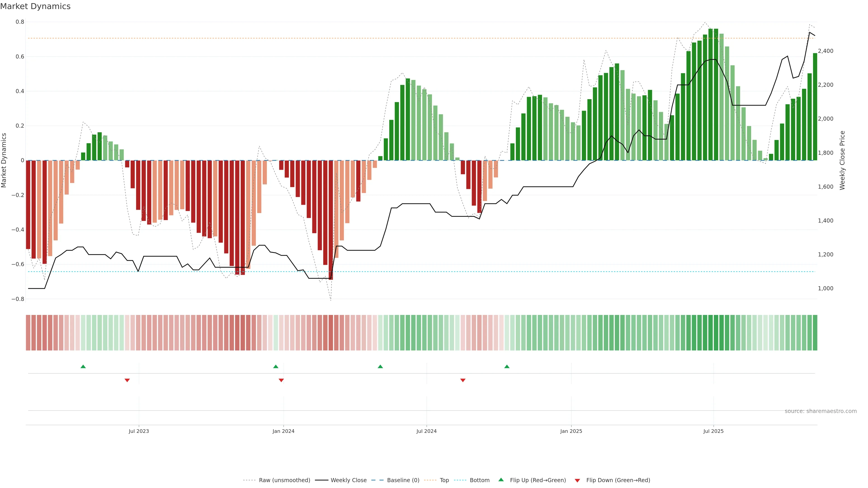Click the Jul 2024 x-axis label
Image resolution: width=868 pixels, height=488 pixels.
pyautogui.click(x=426, y=431)
